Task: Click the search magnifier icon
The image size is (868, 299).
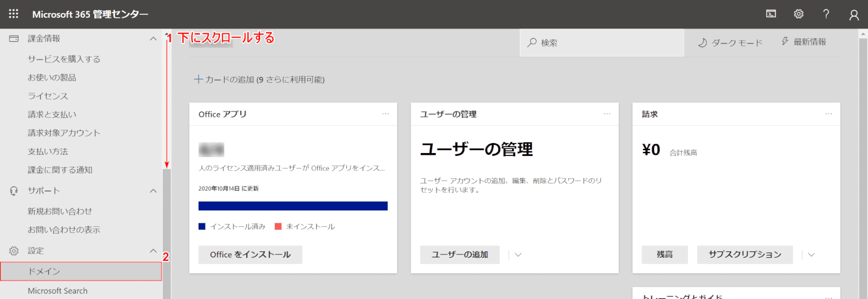Action: click(532, 43)
